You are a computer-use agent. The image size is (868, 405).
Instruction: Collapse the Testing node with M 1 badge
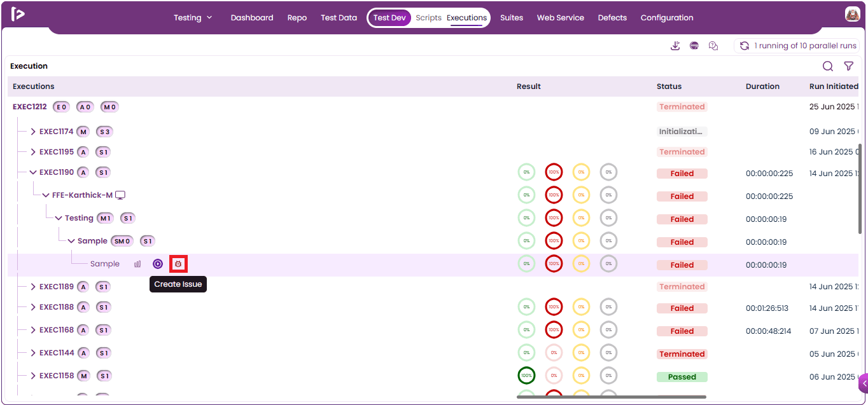click(59, 218)
